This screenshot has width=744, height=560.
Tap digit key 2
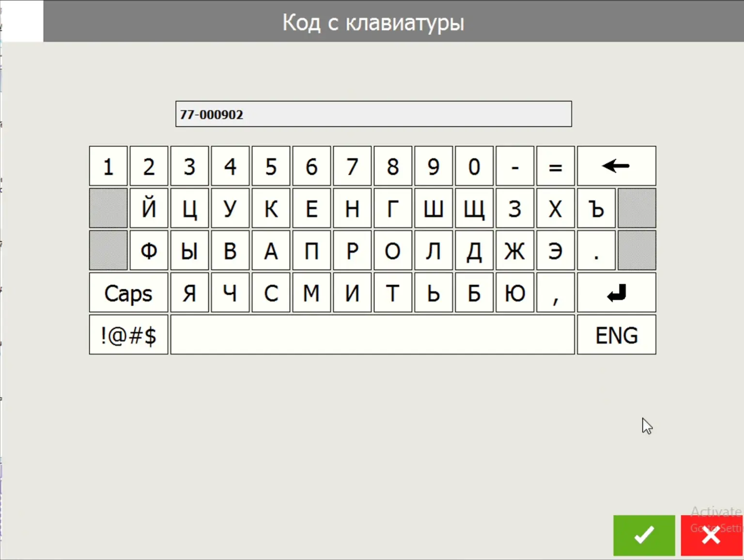tap(149, 166)
